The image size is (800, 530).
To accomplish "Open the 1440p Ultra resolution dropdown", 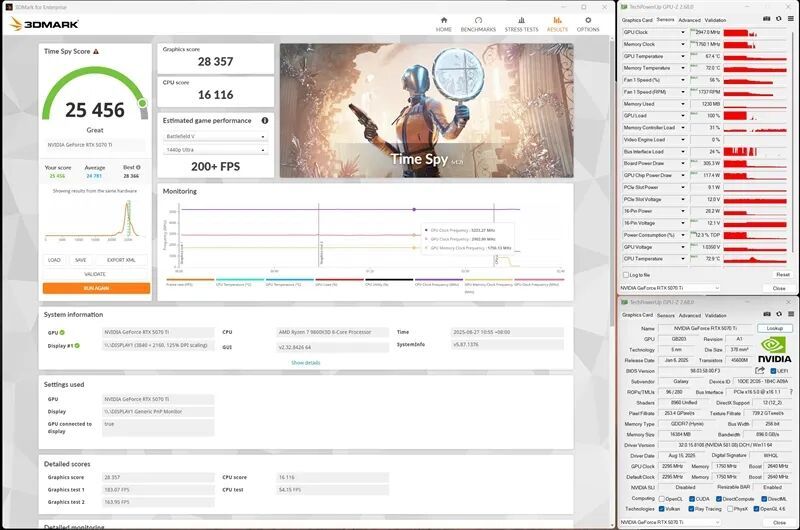I will tap(215, 150).
